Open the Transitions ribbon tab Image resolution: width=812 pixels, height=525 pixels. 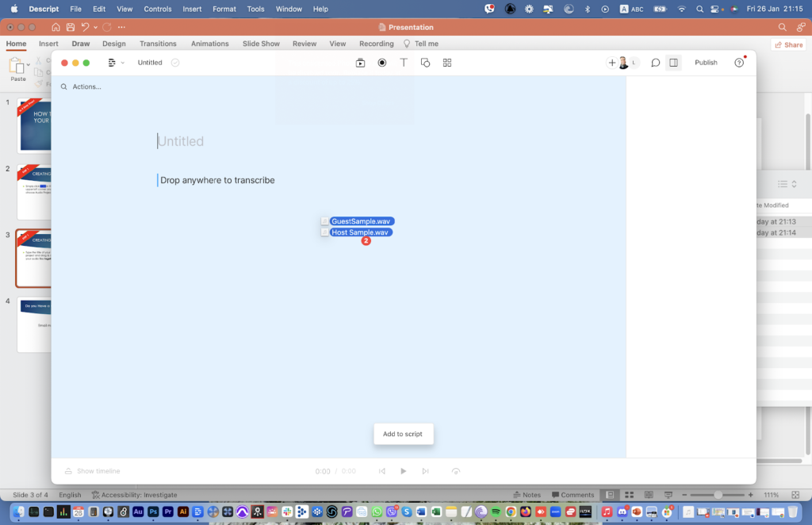click(x=158, y=44)
